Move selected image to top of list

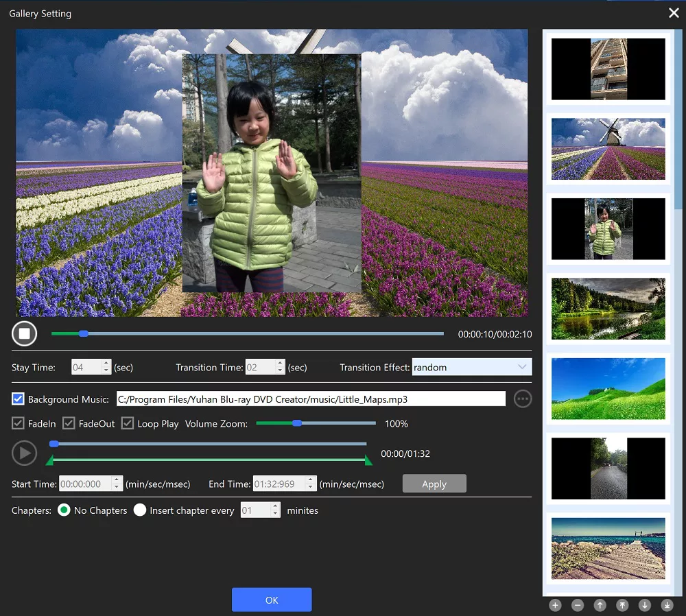pos(622,605)
